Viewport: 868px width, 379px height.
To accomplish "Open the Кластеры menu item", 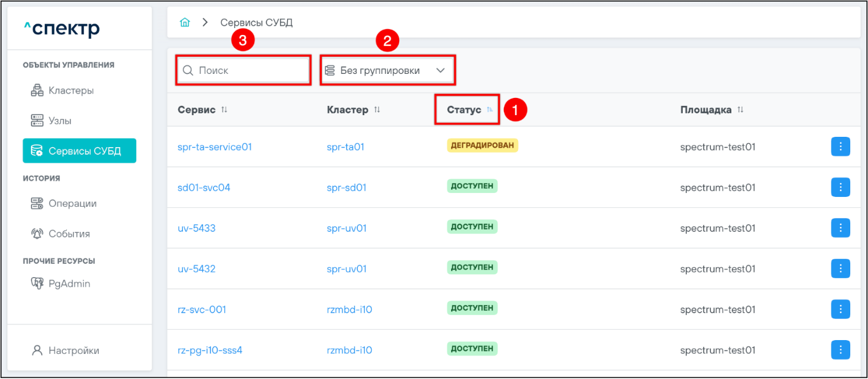I will (71, 90).
